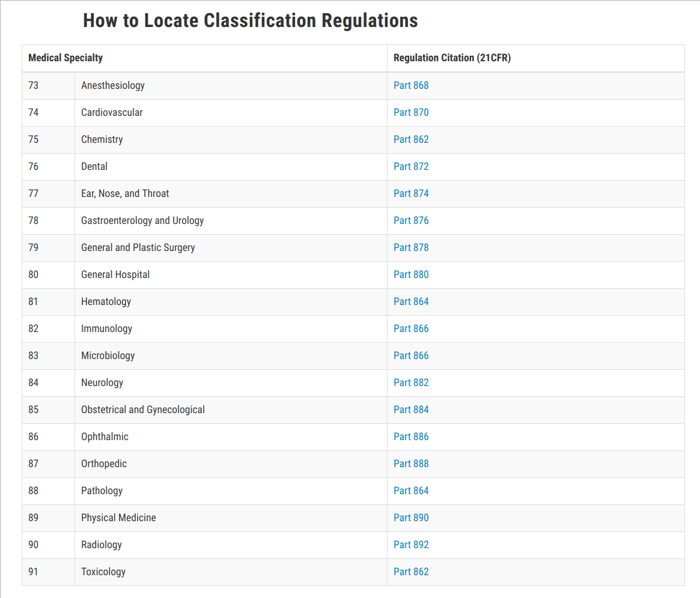
Task: Click the Part 870 Cardiovascular regulation link
Action: coord(411,112)
